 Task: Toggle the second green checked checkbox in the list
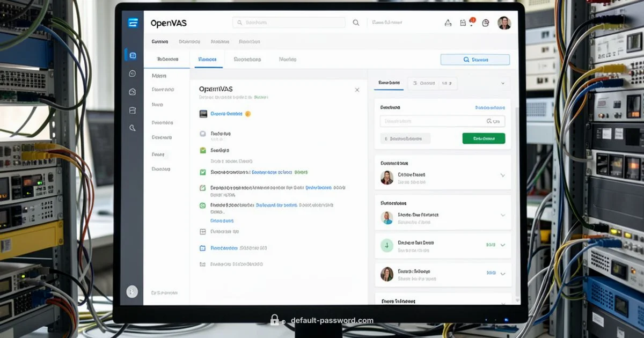(203, 172)
